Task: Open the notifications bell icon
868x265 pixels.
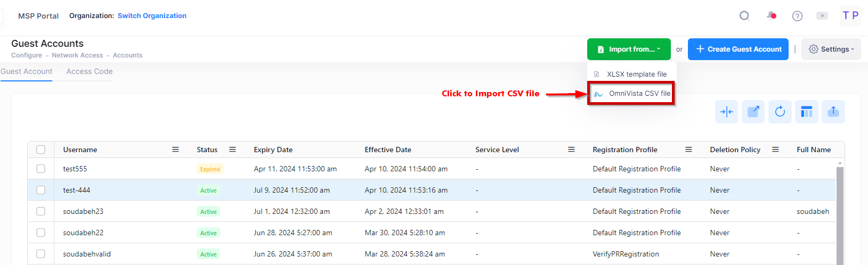Action: 771,16
